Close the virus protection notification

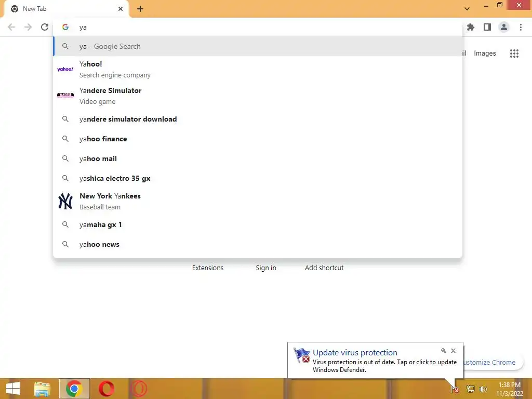pos(453,351)
